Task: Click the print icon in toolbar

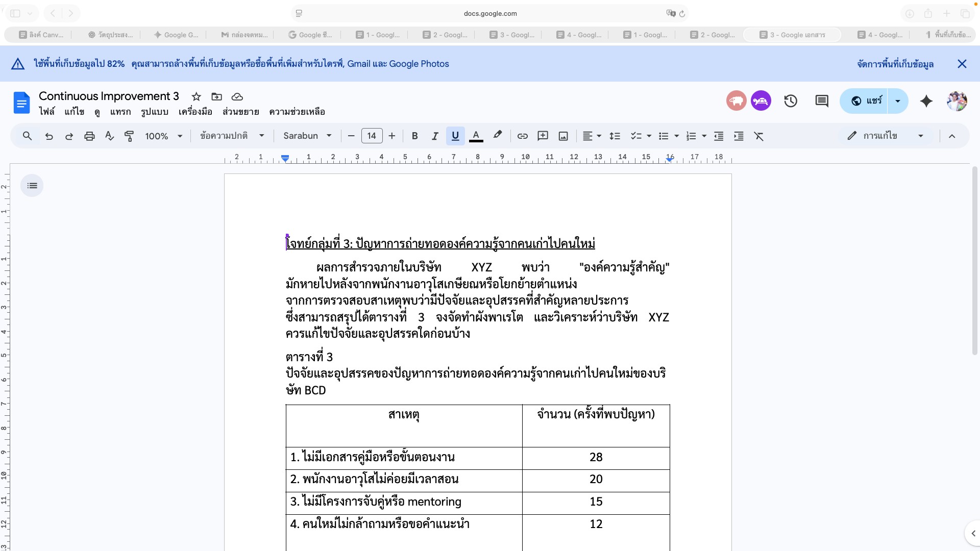Action: point(89,136)
